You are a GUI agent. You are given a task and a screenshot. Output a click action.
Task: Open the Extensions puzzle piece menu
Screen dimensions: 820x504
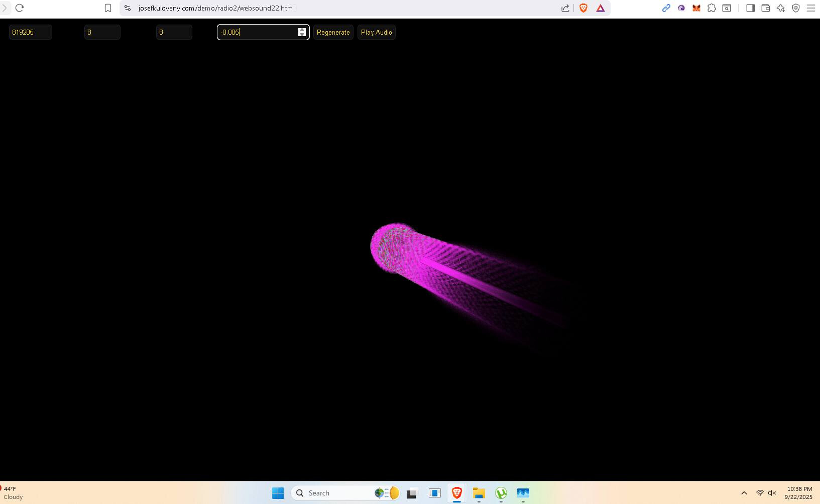click(712, 8)
